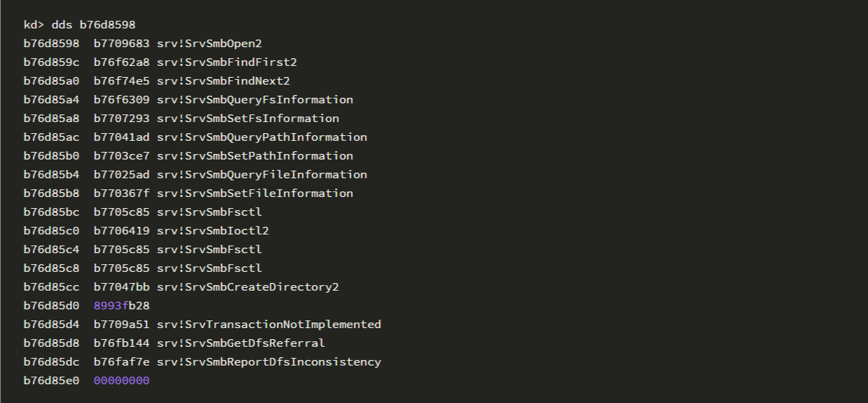The width and height of the screenshot is (868, 403).
Task: Click the address b76d85d0 at line start
Action: pos(51,306)
